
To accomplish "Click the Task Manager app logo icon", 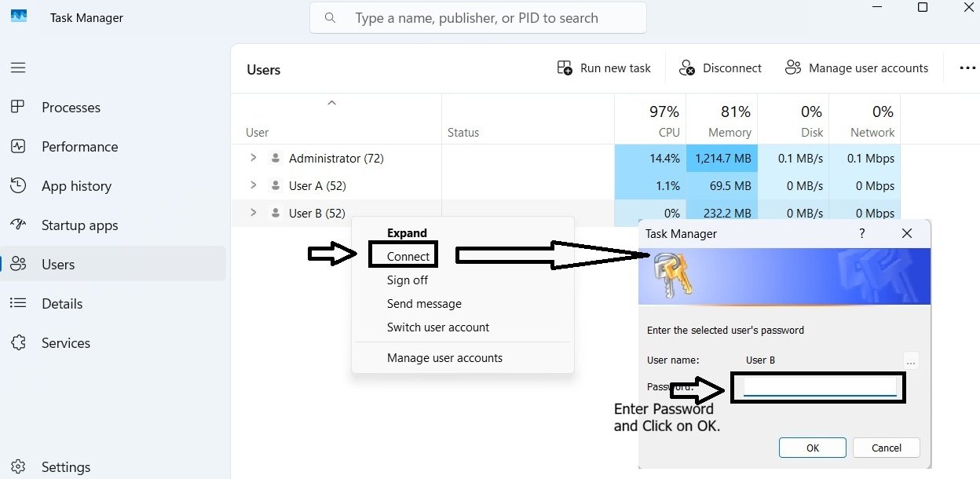I will (19, 16).
